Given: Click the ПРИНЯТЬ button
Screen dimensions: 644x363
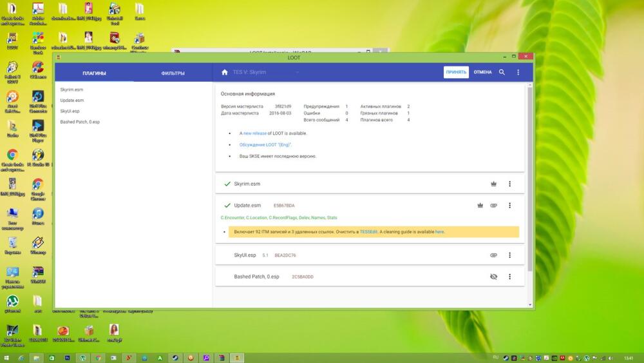Looking at the screenshot, I should click(x=456, y=72).
